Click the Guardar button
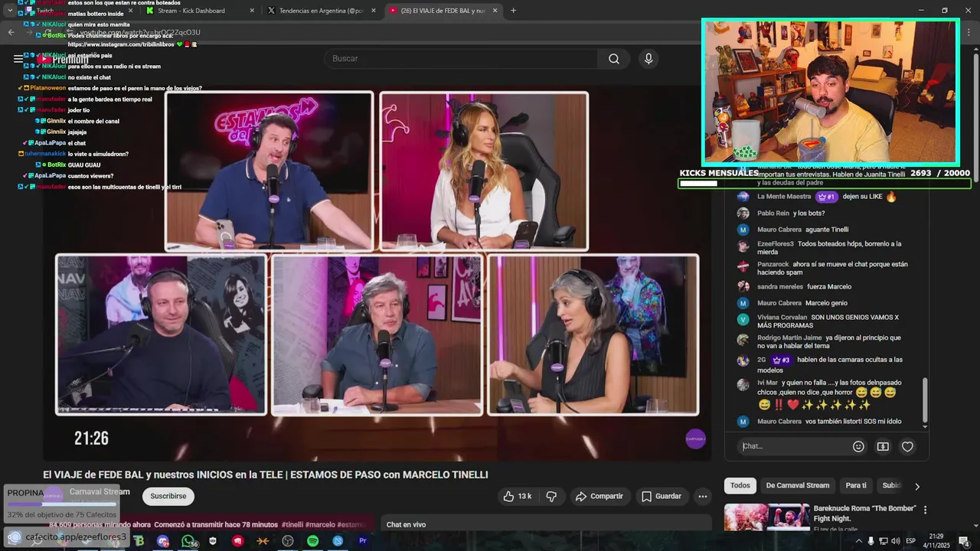This screenshot has height=551, width=980. click(x=661, y=496)
